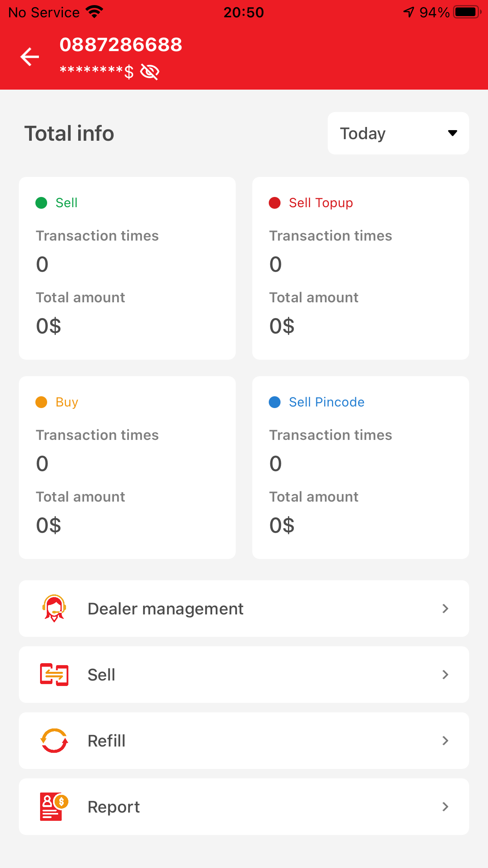Tap the green Sell indicator dot

[x=41, y=203]
